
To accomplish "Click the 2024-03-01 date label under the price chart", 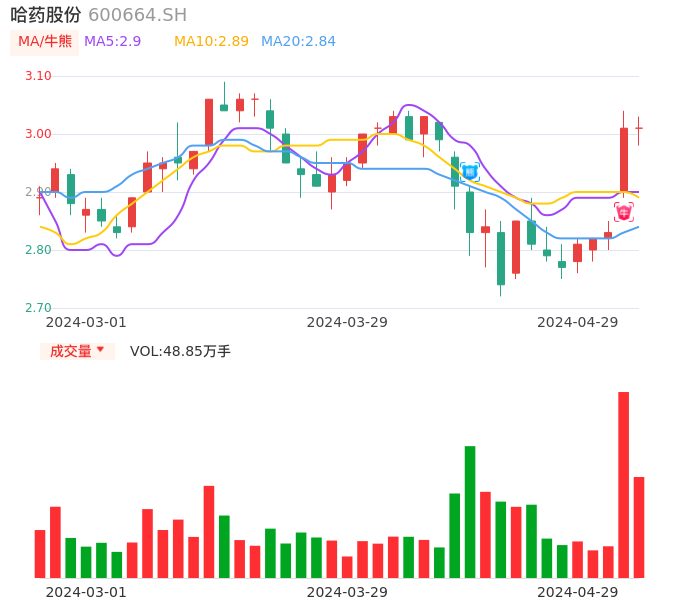I will pos(86,322).
